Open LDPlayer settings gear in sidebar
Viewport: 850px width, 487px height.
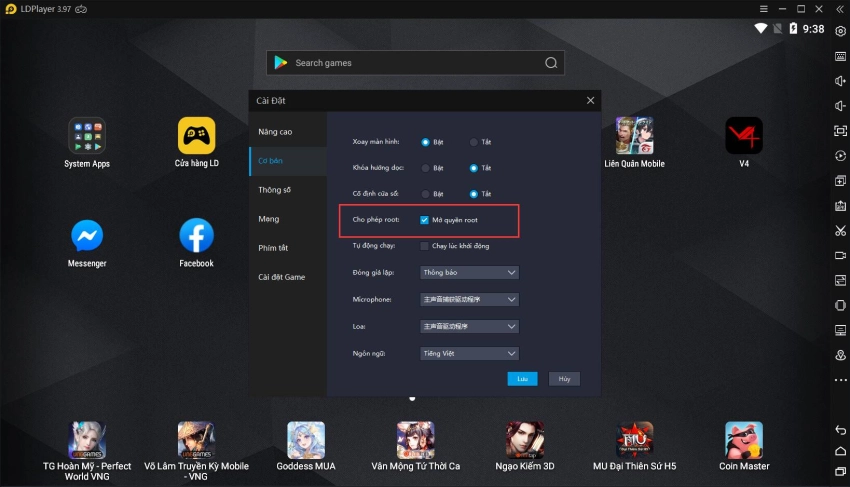pyautogui.click(x=840, y=31)
